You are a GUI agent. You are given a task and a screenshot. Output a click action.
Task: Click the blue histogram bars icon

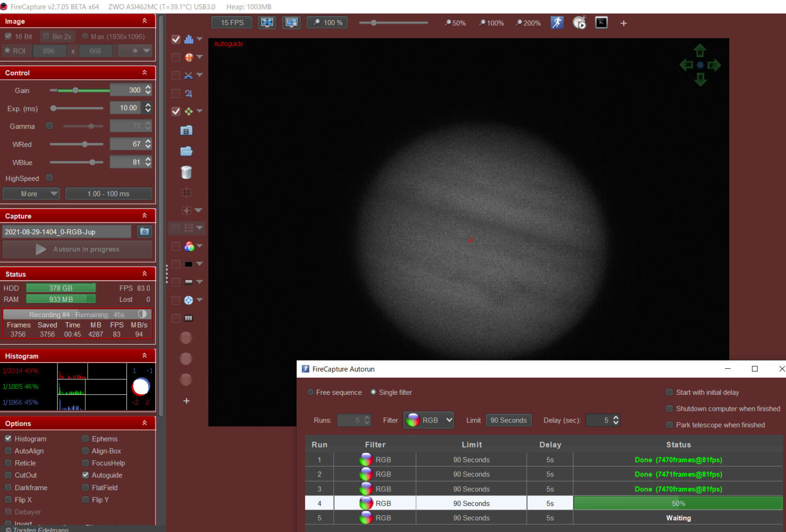click(189, 39)
